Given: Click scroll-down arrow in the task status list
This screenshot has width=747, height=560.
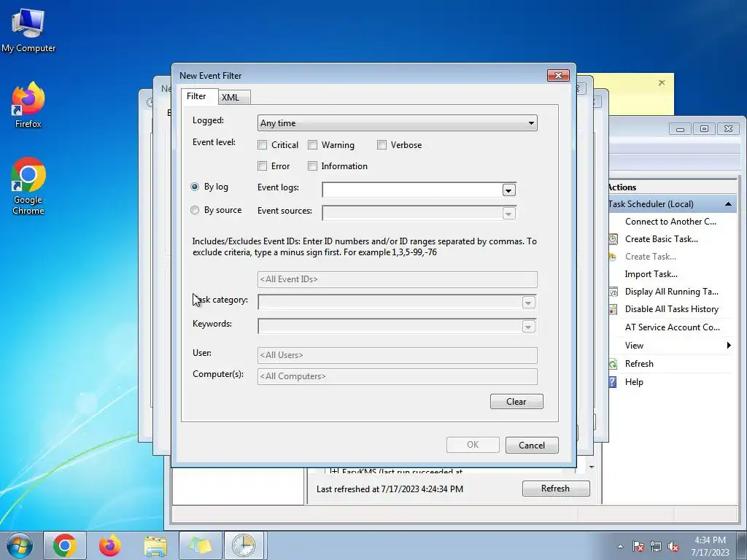Looking at the screenshot, I should 591,467.
